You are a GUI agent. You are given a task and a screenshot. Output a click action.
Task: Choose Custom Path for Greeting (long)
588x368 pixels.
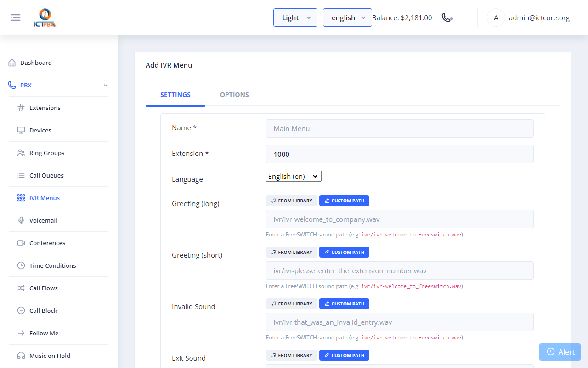(x=344, y=201)
